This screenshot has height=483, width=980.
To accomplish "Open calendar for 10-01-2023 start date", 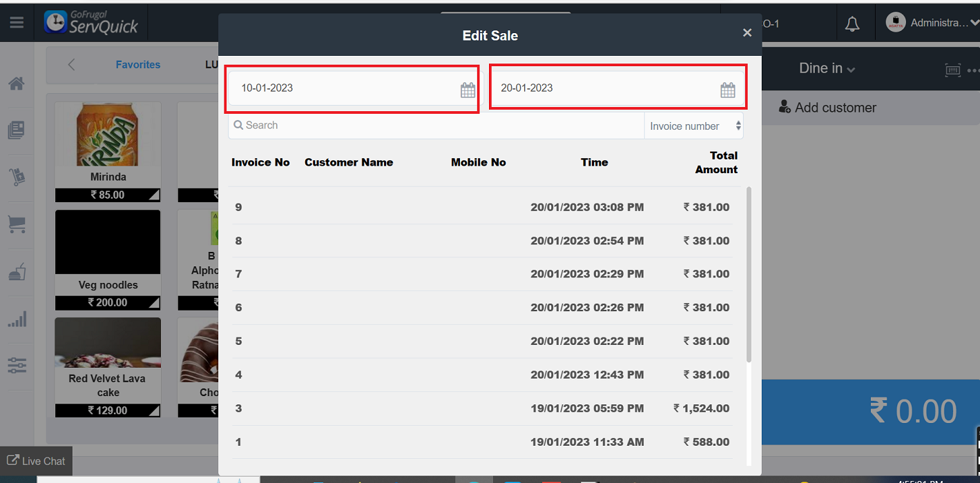I will point(468,90).
